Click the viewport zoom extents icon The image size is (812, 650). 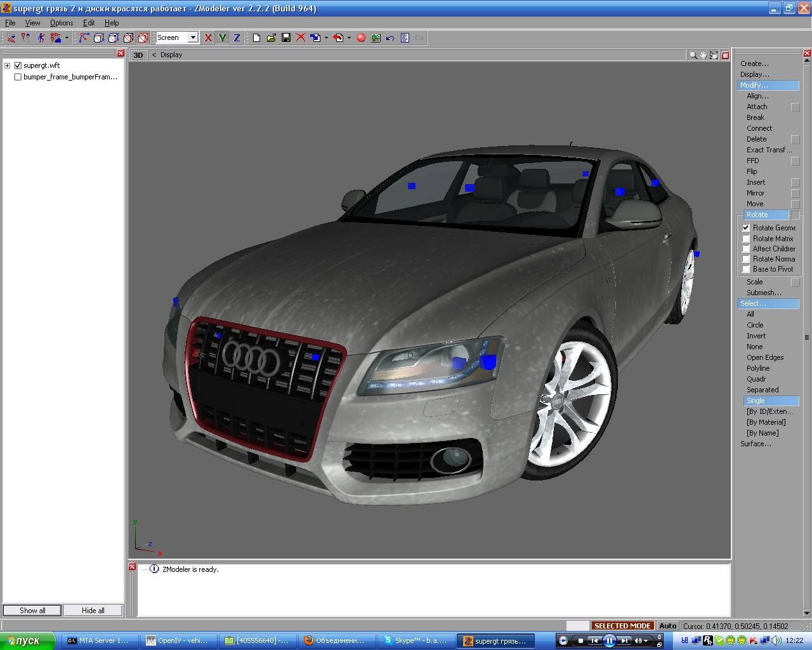point(714,55)
